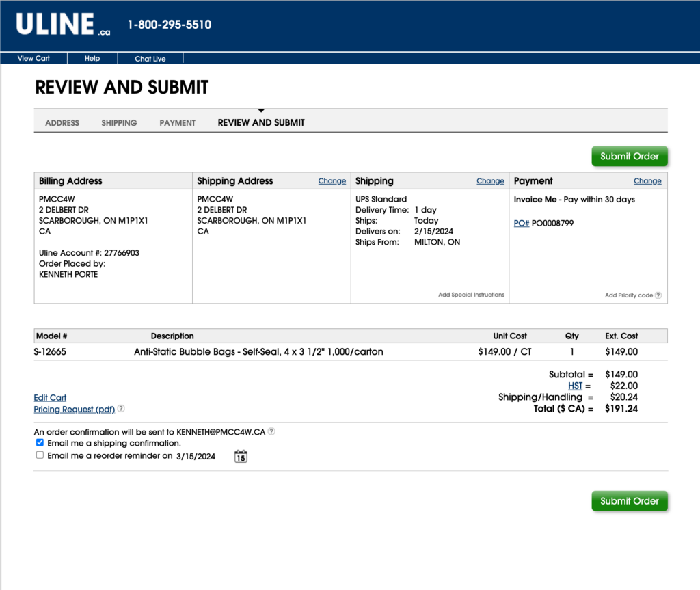Click the Uline.ca logo
This screenshot has height=590, width=700.
point(63,25)
